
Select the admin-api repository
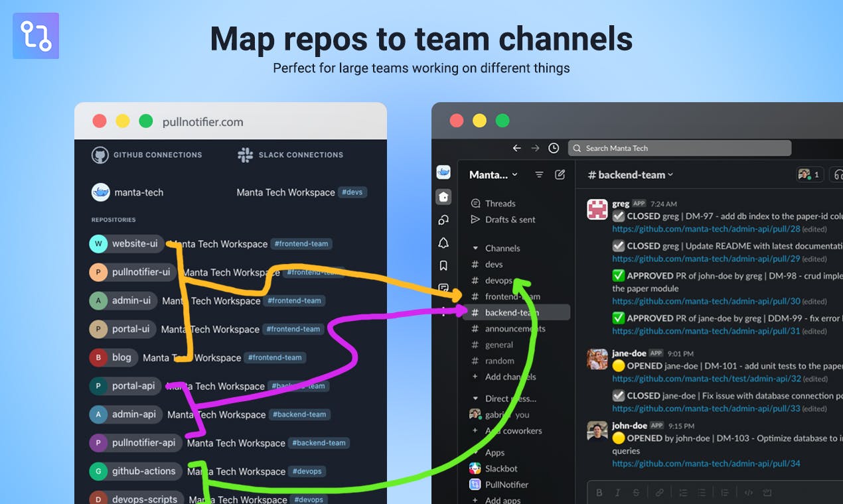point(125,414)
